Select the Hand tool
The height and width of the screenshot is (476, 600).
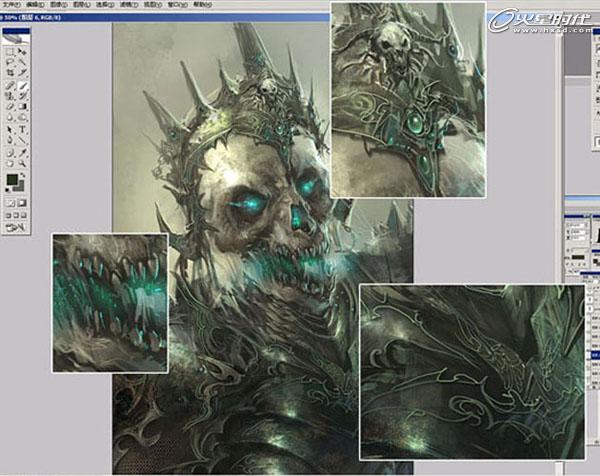click(x=10, y=163)
